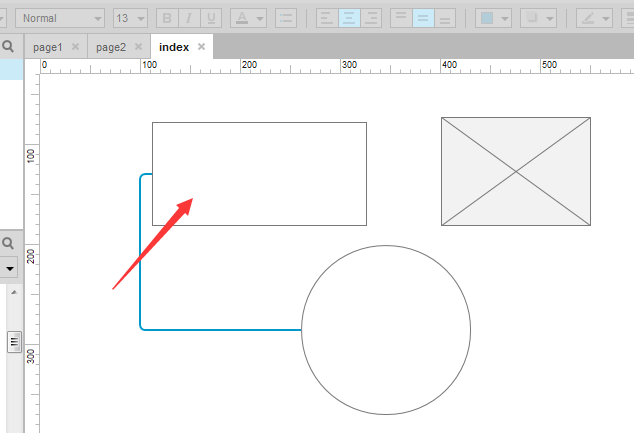Align text right
This screenshot has height=433, width=634.
(371, 18)
